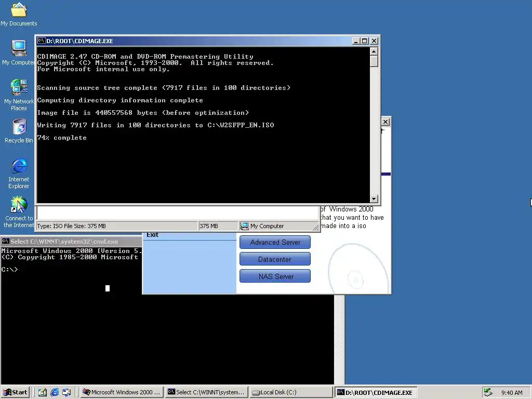The height and width of the screenshot is (399, 532).
Task: Open My Network Places desktop icon
Action: (x=19, y=95)
